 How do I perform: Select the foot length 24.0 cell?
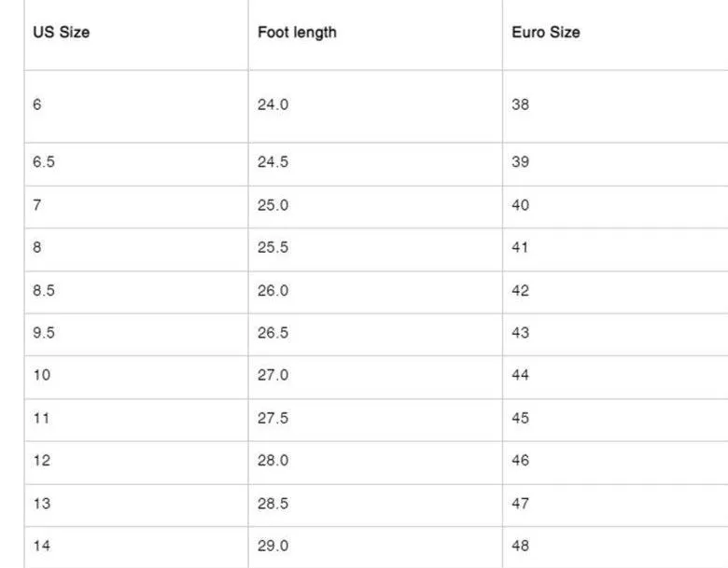point(375,106)
